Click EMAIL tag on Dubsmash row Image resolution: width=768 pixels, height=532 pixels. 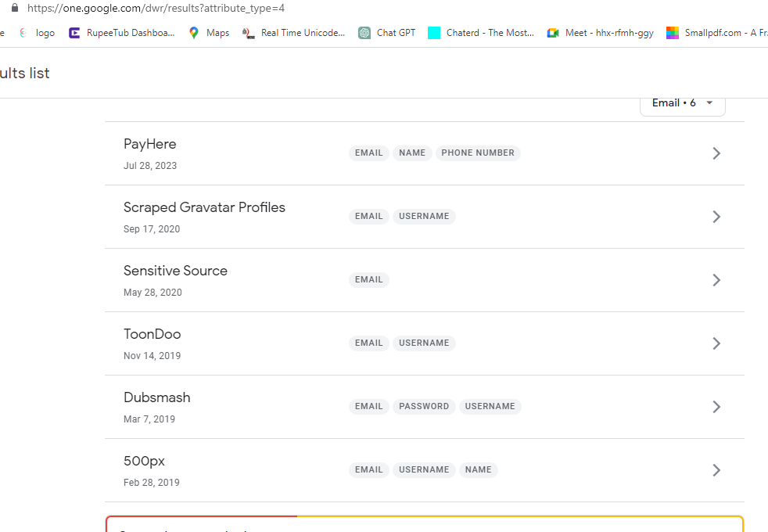tap(369, 406)
